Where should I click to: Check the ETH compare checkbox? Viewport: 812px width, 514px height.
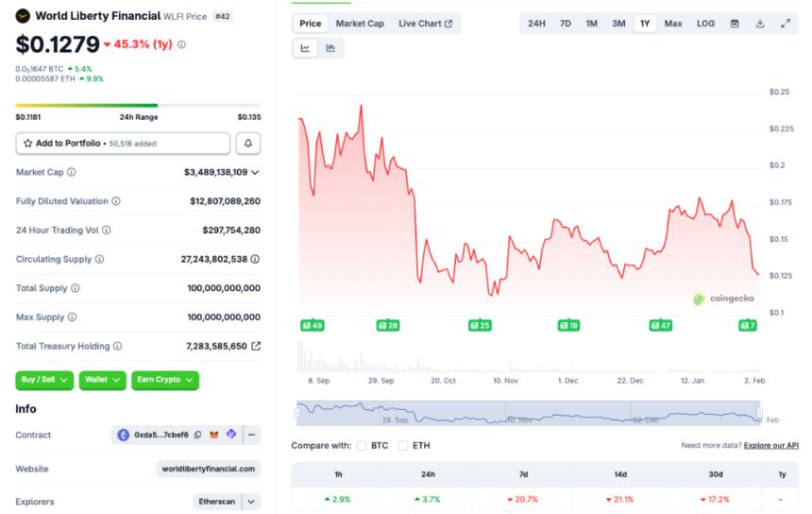click(403, 445)
